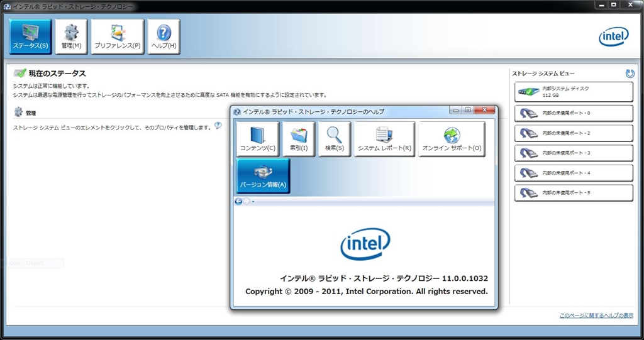Select 内部の未使用ポート - 5
Screen dimensions: 644x340
tap(574, 192)
